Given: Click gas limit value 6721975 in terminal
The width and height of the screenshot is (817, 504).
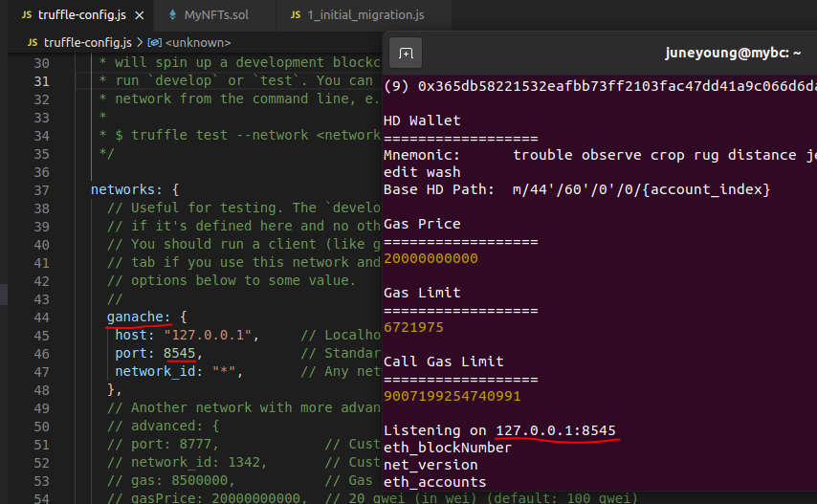Looking at the screenshot, I should [x=413, y=327].
